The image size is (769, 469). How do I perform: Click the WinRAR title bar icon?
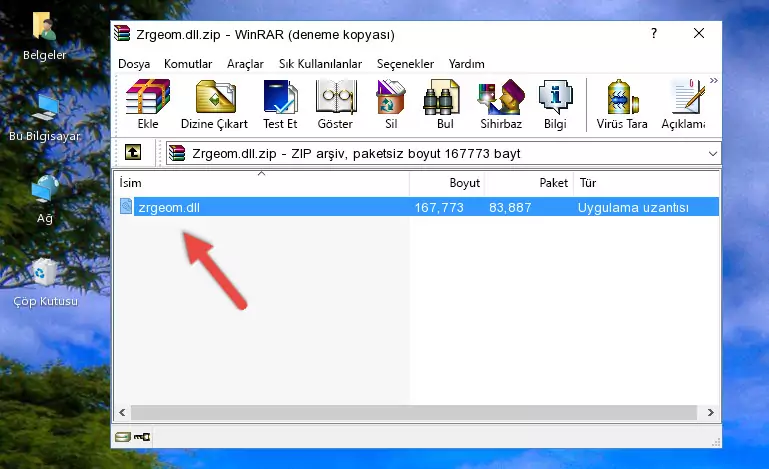pos(122,34)
